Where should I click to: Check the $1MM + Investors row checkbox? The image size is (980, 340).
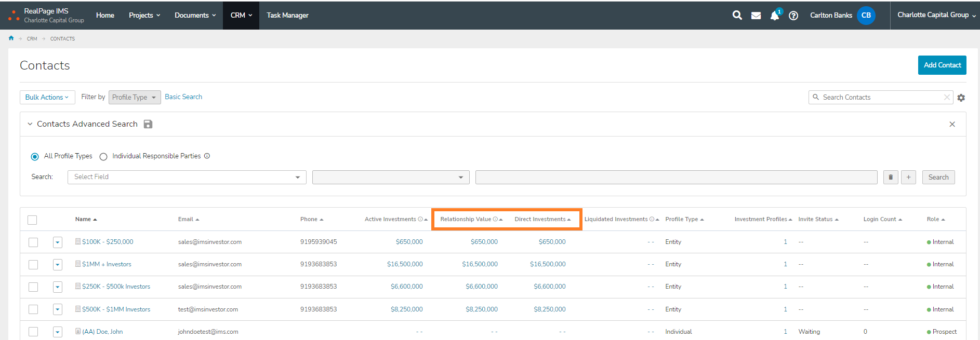coord(33,265)
